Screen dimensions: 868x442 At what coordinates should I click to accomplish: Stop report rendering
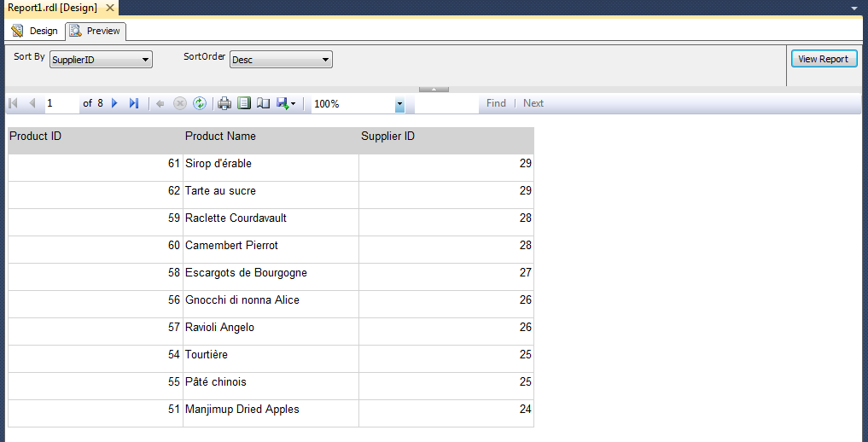pos(180,103)
